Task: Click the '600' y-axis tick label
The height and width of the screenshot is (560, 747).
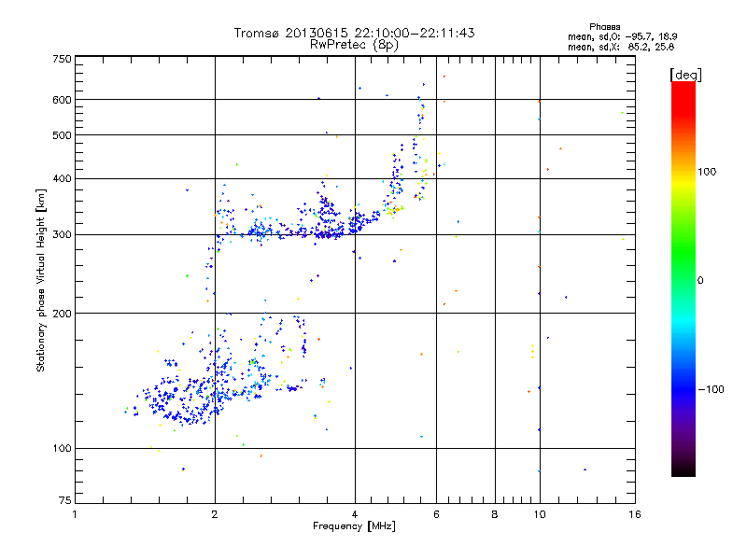Action: click(x=62, y=100)
